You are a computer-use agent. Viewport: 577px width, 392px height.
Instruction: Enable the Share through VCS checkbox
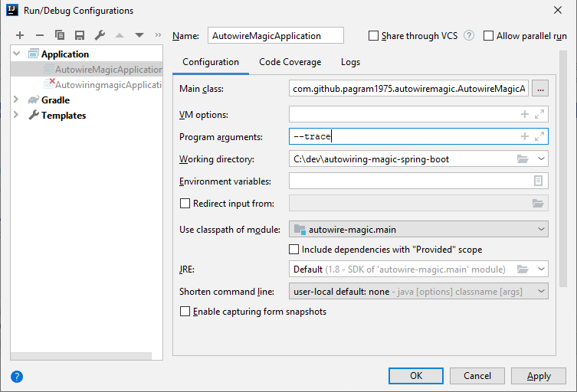(x=374, y=36)
